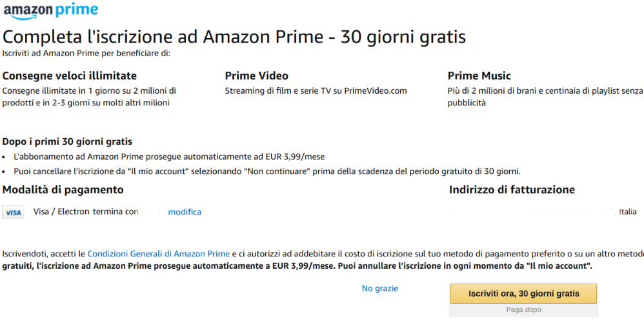Click the Visa card icon
Screen dimensions: 644x323
(13, 213)
